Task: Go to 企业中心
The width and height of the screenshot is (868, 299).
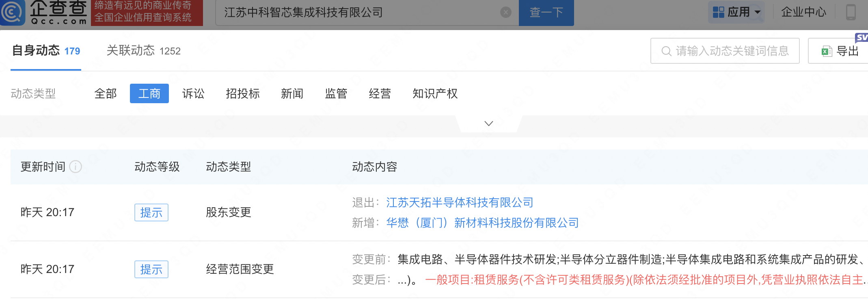Action: (803, 12)
